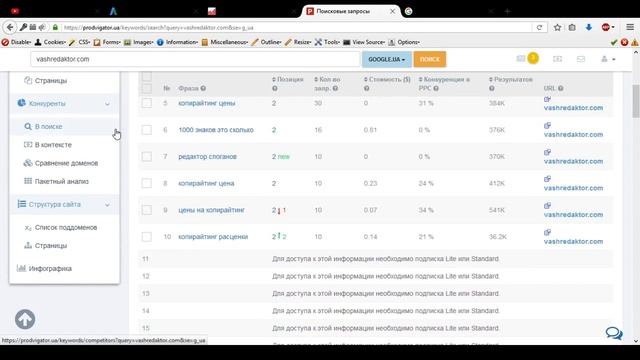Click help icon next to URL header
Screen dimensions: 640x360
click(561, 88)
